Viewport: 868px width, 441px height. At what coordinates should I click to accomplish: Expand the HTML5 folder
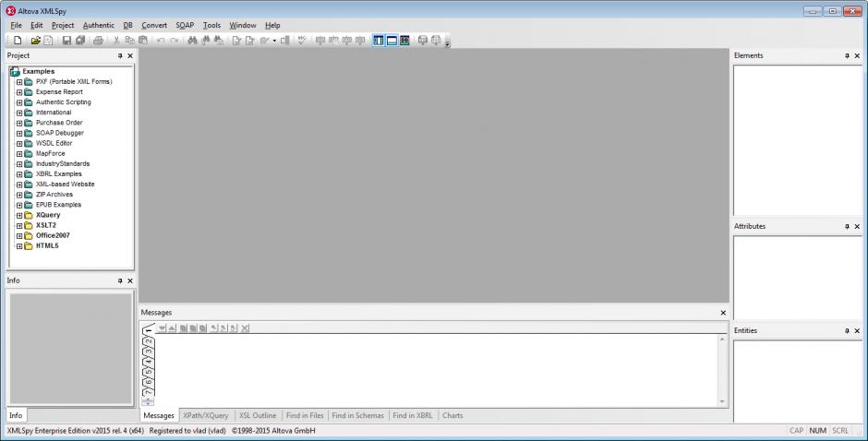pyautogui.click(x=19, y=246)
